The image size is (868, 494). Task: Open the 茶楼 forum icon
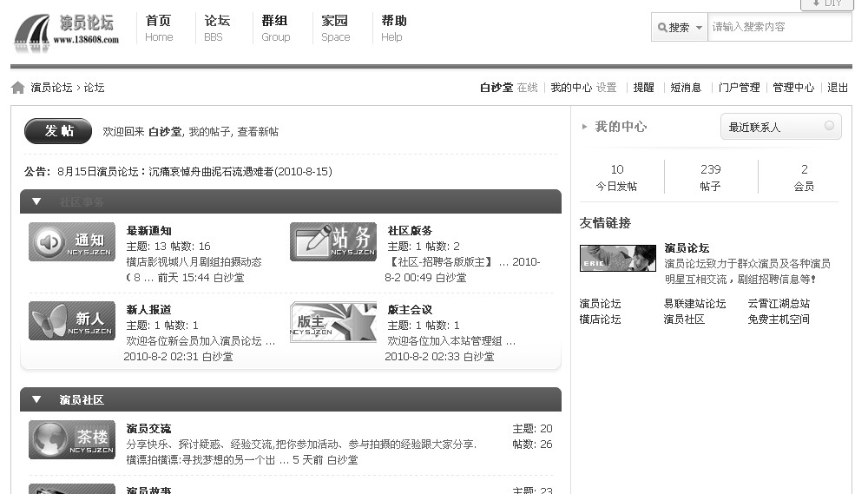pyautogui.click(x=72, y=439)
